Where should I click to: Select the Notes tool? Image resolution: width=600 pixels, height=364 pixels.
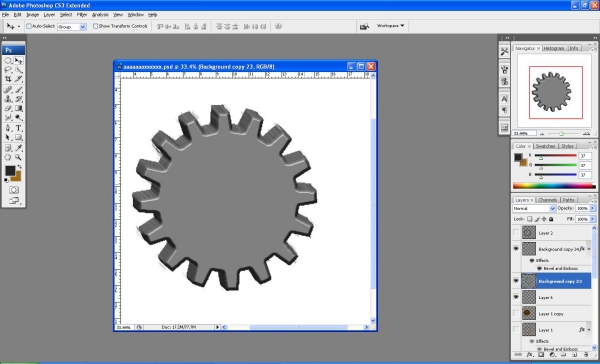coord(8,148)
